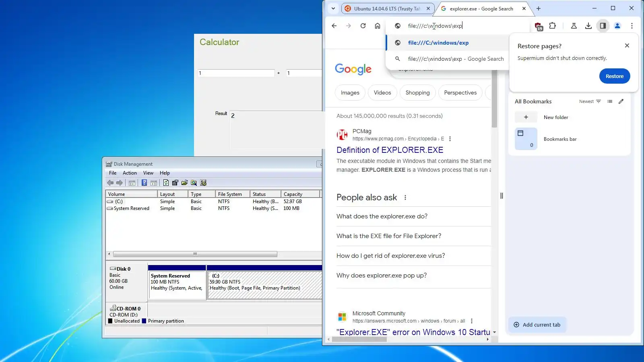The image size is (644, 362).
Task: Open the Microsoft Community result options menu
Action: pyautogui.click(x=472, y=321)
